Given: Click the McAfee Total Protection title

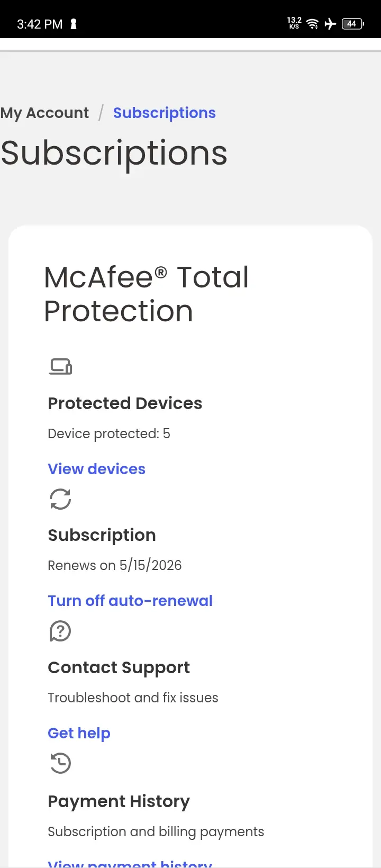Looking at the screenshot, I should 147,294.
